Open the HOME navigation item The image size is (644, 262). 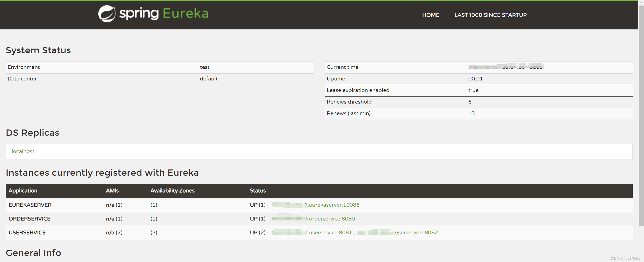point(431,15)
